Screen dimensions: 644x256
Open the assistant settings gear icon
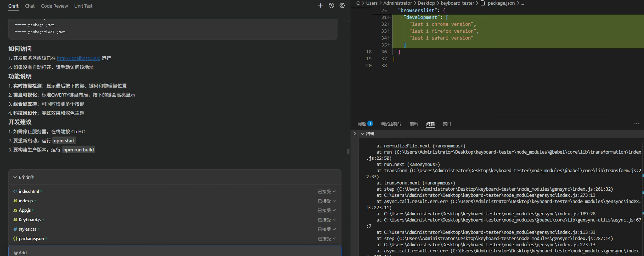click(342, 5)
